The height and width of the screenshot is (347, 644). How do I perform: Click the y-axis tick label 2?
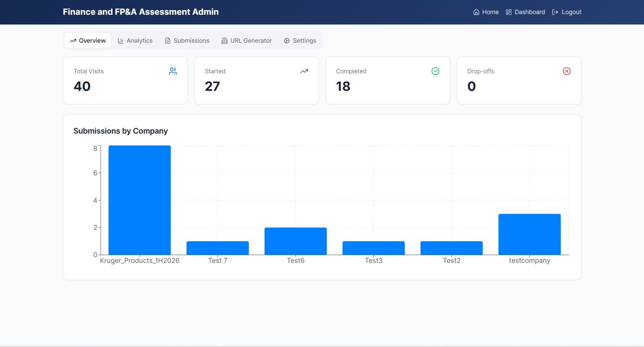pos(95,227)
